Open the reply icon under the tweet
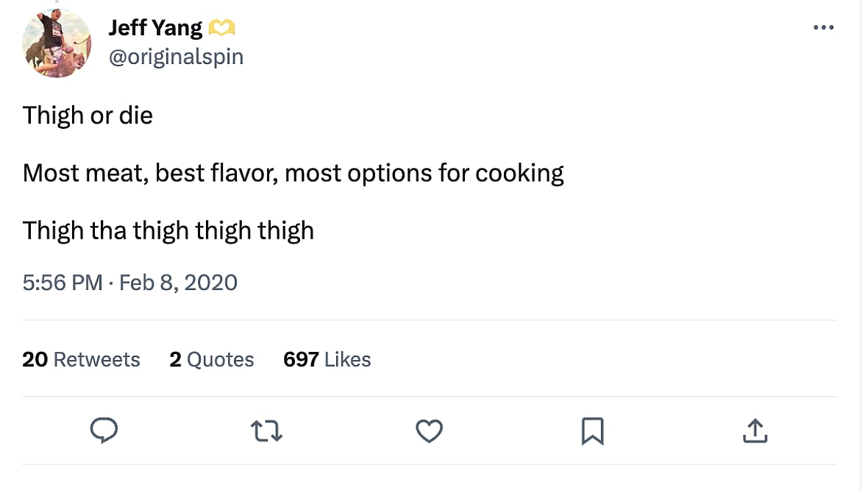Screen dimensions: 868x491 click(104, 431)
